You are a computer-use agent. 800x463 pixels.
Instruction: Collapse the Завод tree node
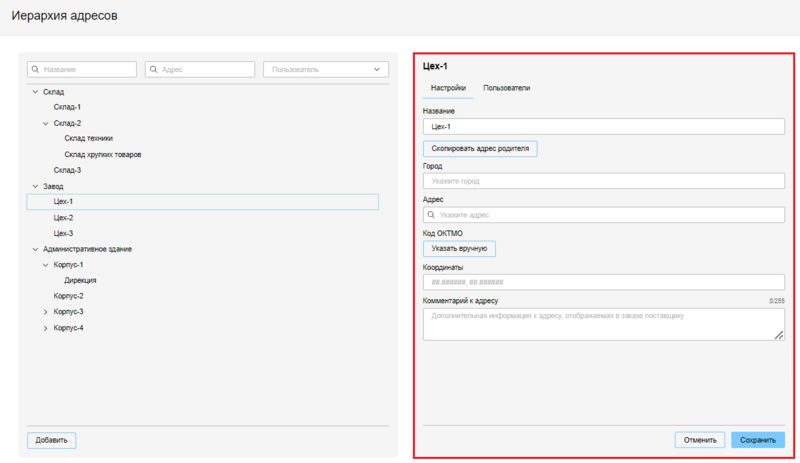click(35, 186)
